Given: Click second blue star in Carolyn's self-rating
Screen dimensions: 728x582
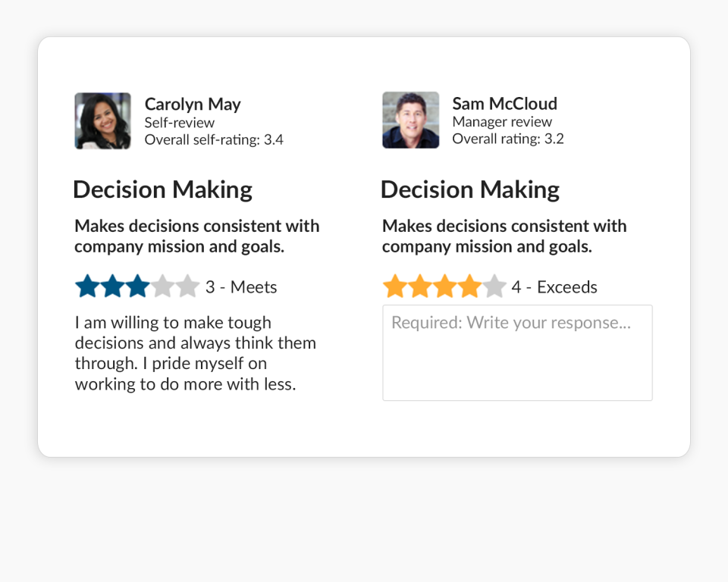Looking at the screenshot, I should (x=113, y=286).
